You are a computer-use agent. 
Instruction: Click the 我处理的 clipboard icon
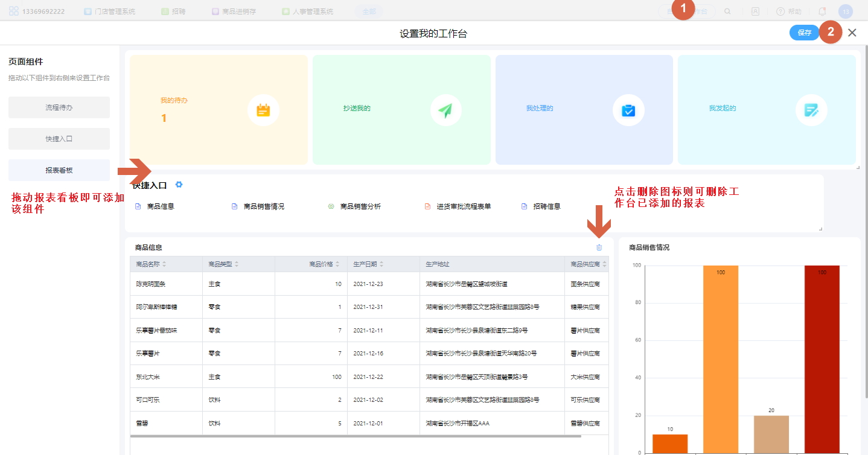pos(628,110)
